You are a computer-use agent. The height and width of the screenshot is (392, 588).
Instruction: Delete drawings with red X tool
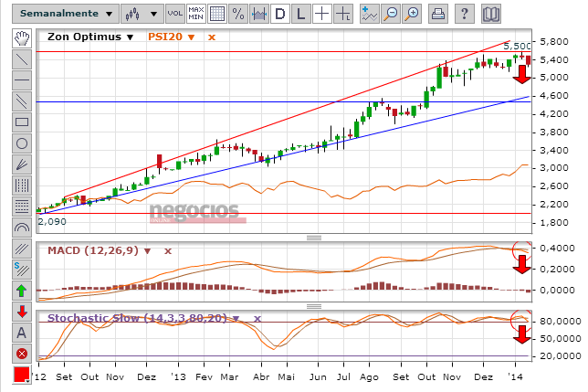click(x=22, y=354)
